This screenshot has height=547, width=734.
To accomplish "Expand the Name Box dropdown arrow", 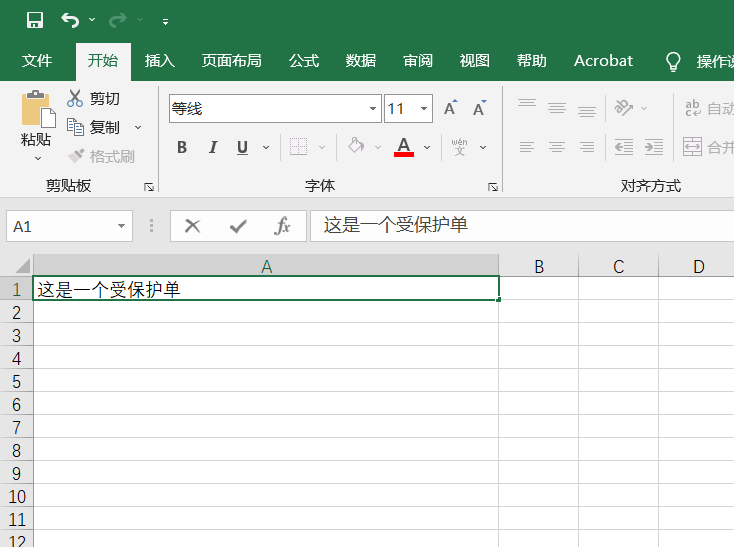I will [122, 226].
